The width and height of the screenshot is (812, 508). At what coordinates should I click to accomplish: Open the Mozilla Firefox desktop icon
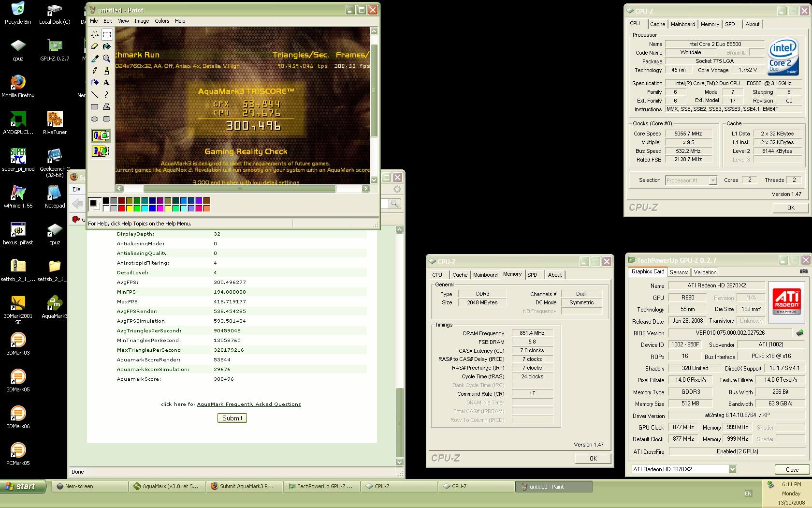point(18,86)
